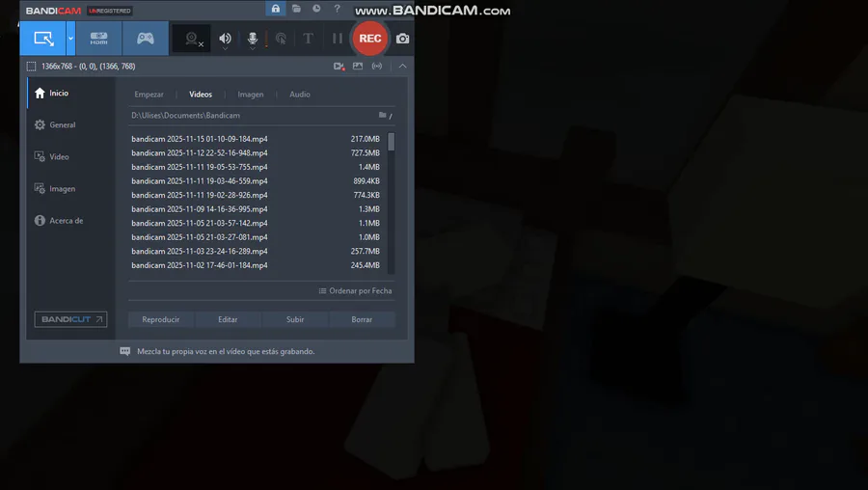Image resolution: width=868 pixels, height=490 pixels.
Task: Select the Screen Recording mode icon
Action: pos(43,39)
